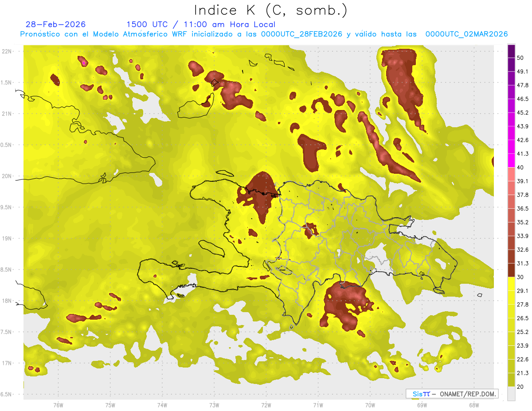
Task: Click the longitude axis label "75W"
Action: [x=110, y=405]
